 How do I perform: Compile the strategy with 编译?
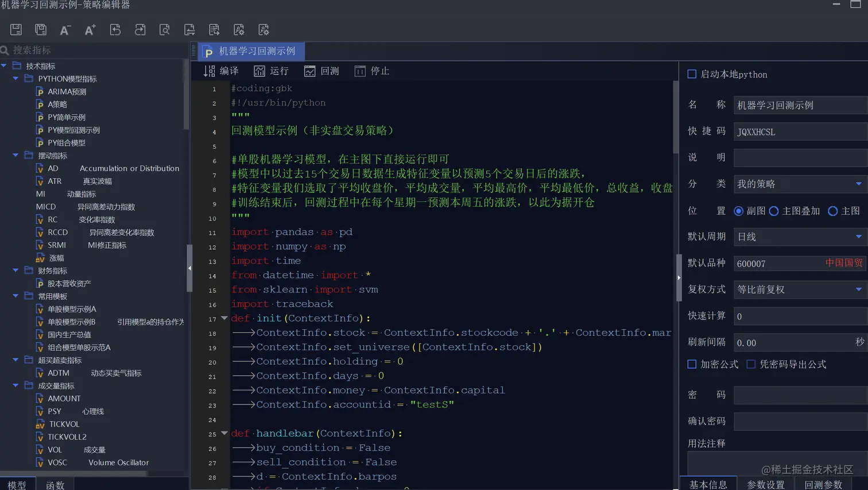pyautogui.click(x=220, y=71)
